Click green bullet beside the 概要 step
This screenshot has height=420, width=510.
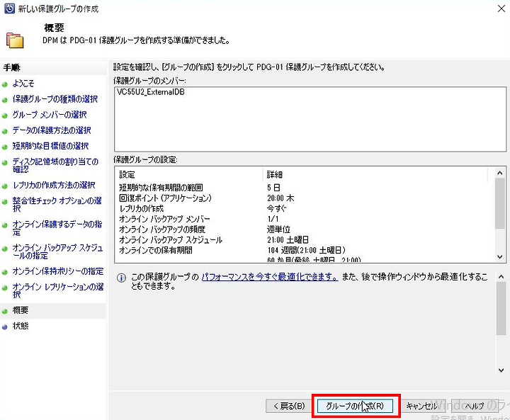tap(4, 312)
